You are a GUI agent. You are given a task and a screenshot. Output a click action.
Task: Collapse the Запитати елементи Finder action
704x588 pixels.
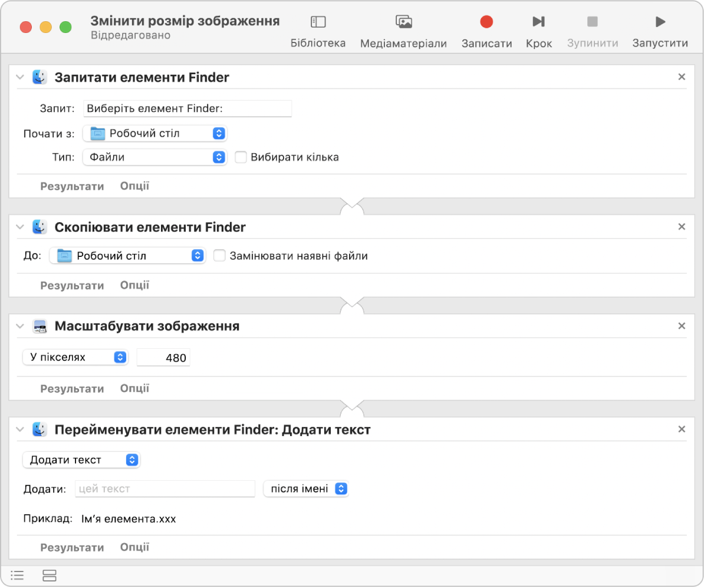click(x=20, y=77)
